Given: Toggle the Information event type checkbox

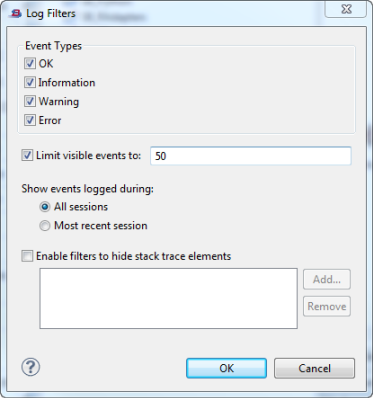Looking at the screenshot, I should 30,82.
